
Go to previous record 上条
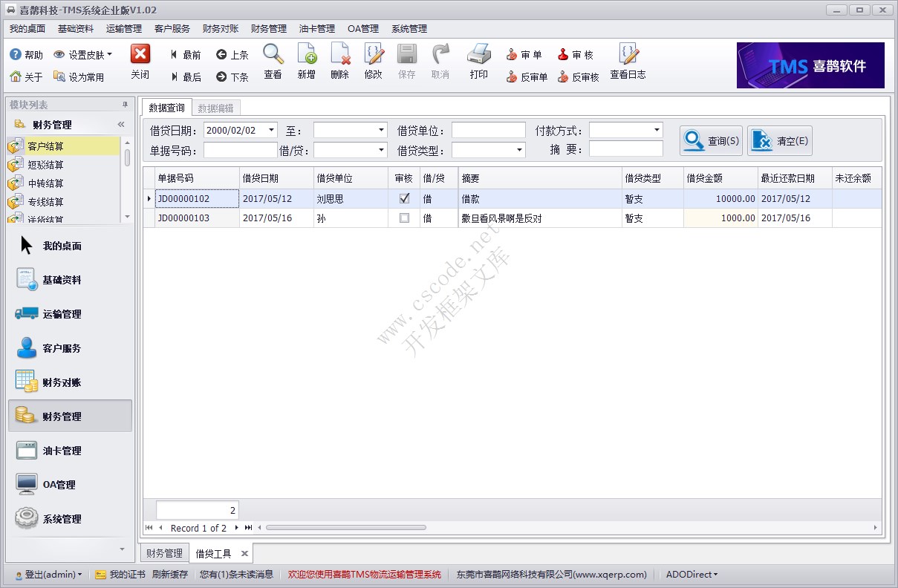[x=232, y=55]
